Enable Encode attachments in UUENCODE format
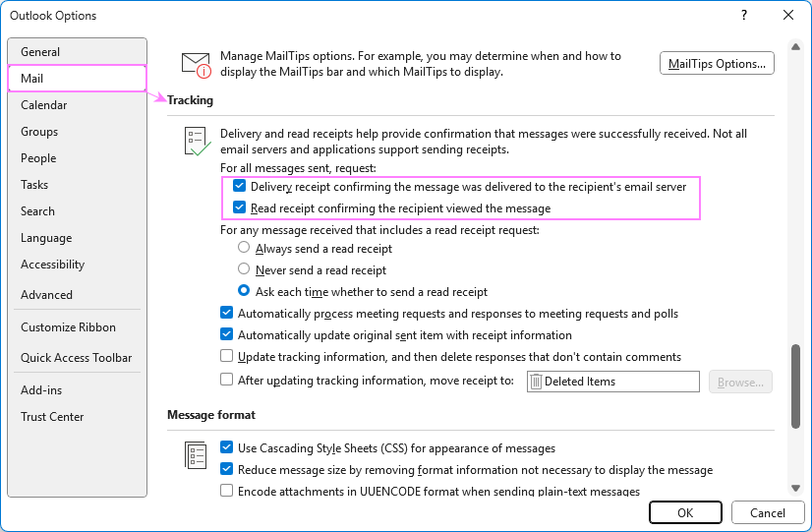This screenshot has height=532, width=812. (x=226, y=490)
